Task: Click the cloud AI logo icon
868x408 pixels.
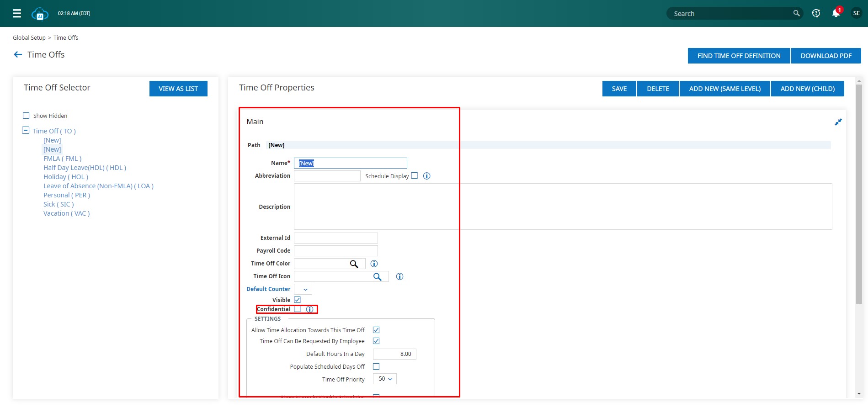Action: click(x=40, y=14)
